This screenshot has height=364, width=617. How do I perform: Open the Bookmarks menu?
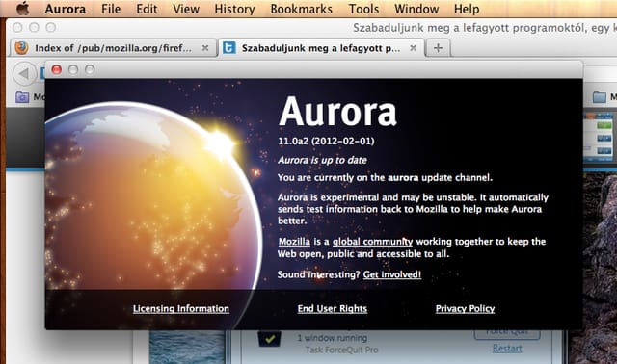click(x=302, y=9)
